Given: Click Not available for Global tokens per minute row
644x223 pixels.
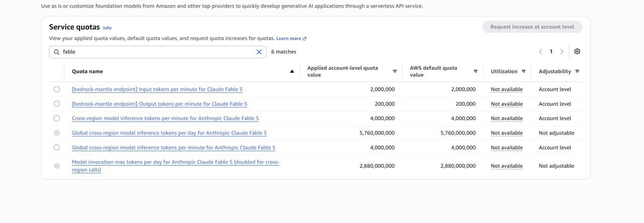Looking at the screenshot, I should coord(507,147).
